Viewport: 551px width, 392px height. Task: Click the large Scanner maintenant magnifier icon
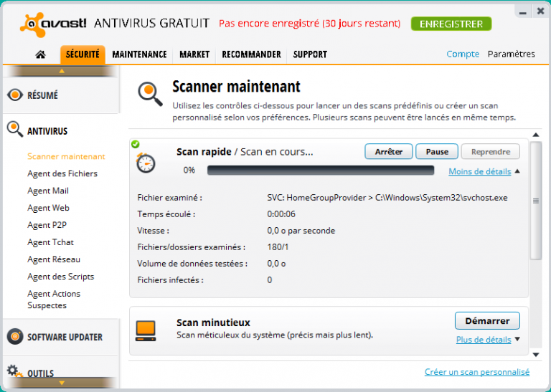pyautogui.click(x=150, y=94)
